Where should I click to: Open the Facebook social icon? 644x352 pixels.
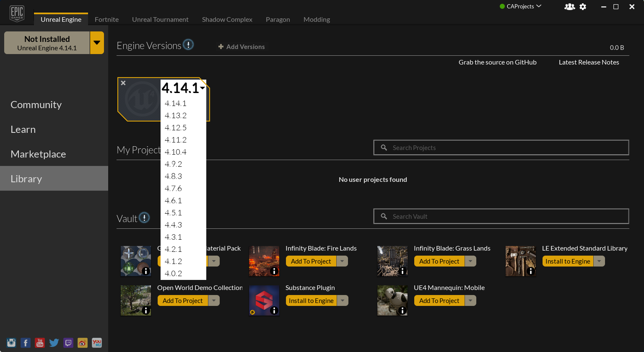click(26, 343)
